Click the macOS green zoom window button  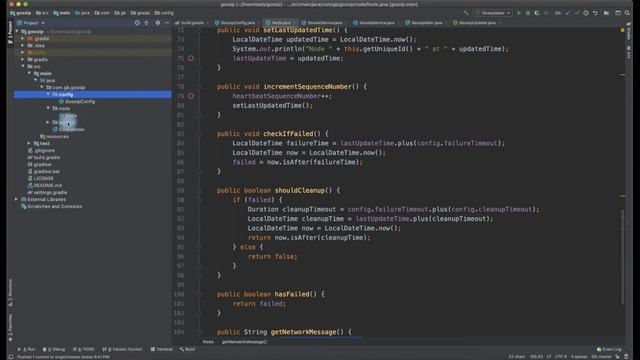pyautogui.click(x=26, y=4)
